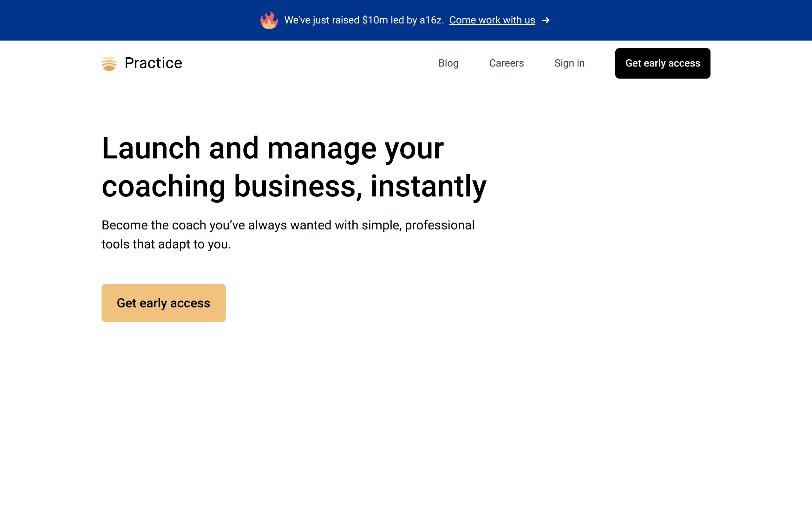Click the Practice wordmark text
Screen dimensions: 812x507
coord(153,63)
